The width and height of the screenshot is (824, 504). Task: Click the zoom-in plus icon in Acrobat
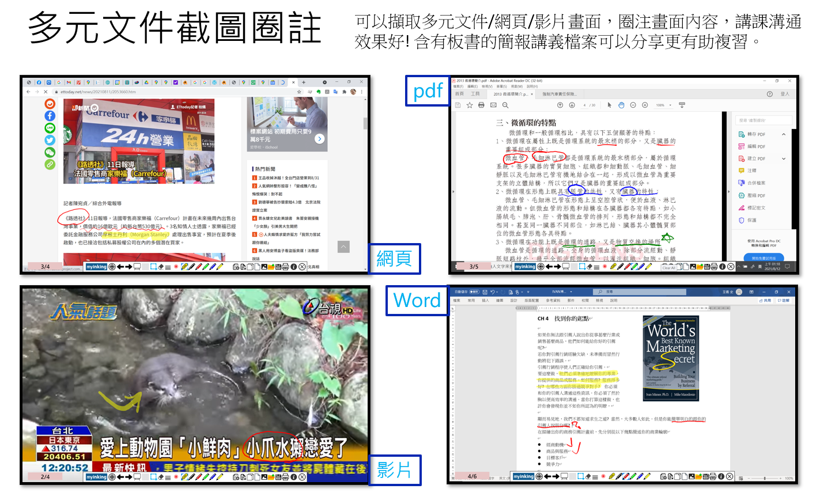645,105
